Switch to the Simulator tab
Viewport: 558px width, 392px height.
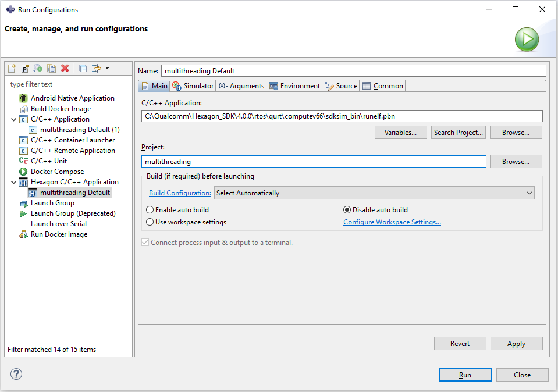(193, 85)
